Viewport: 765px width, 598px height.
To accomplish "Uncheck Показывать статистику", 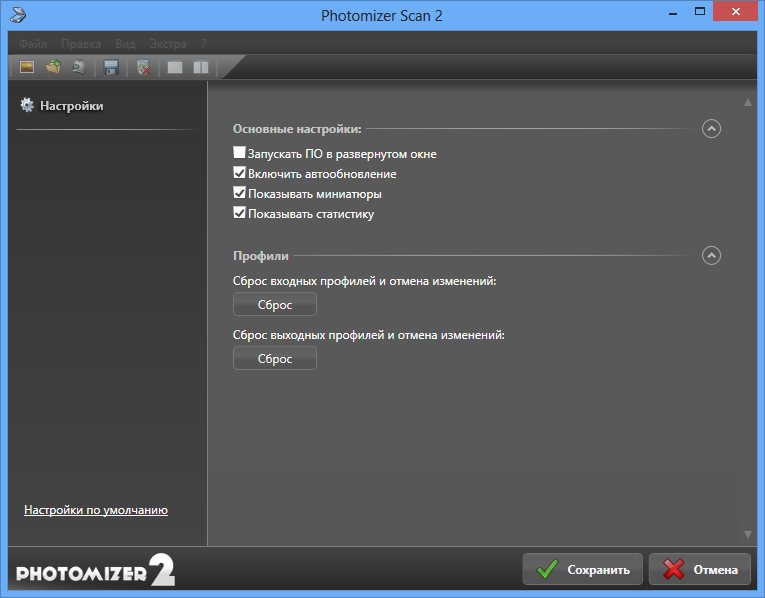I will 239,212.
